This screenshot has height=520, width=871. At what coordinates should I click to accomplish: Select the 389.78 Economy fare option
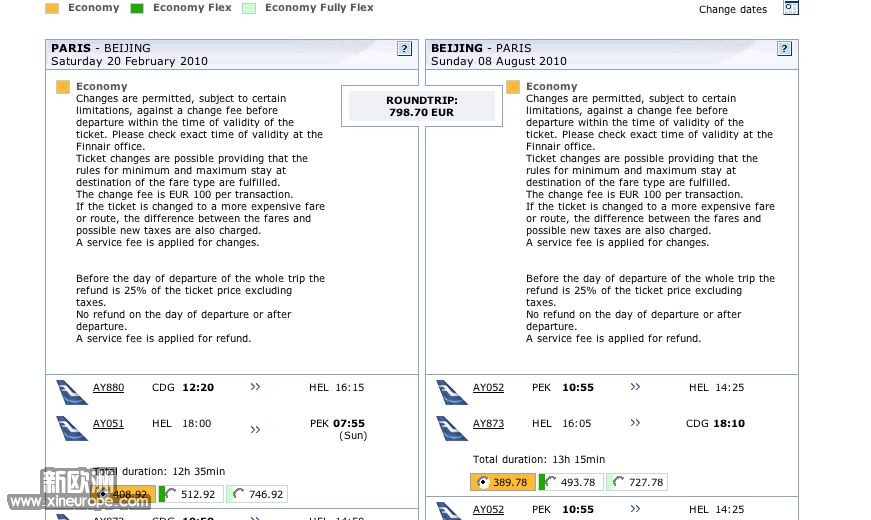pyautogui.click(x=484, y=482)
